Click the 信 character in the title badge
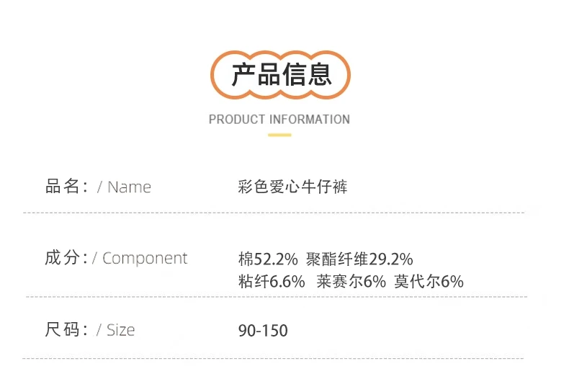569x392 pixels. [x=294, y=74]
